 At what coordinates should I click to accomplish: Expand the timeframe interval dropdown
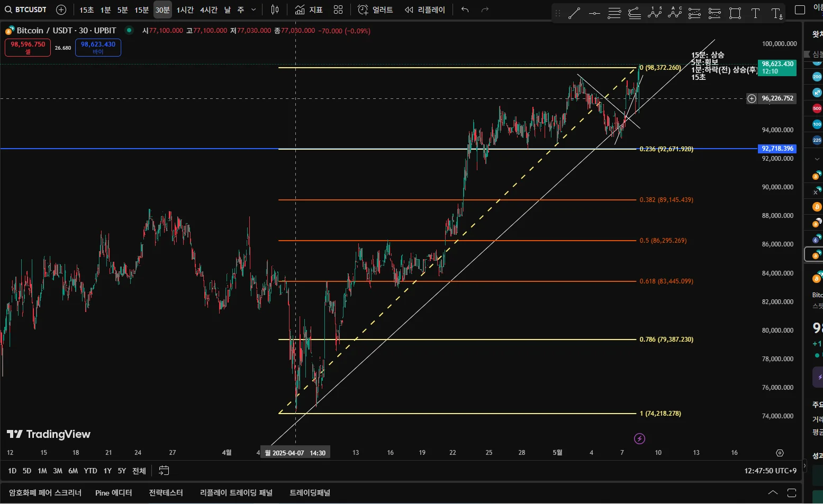[x=254, y=10]
